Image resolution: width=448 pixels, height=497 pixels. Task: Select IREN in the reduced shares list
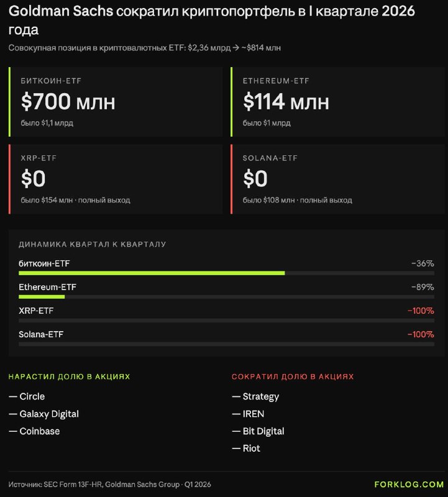pyautogui.click(x=254, y=414)
